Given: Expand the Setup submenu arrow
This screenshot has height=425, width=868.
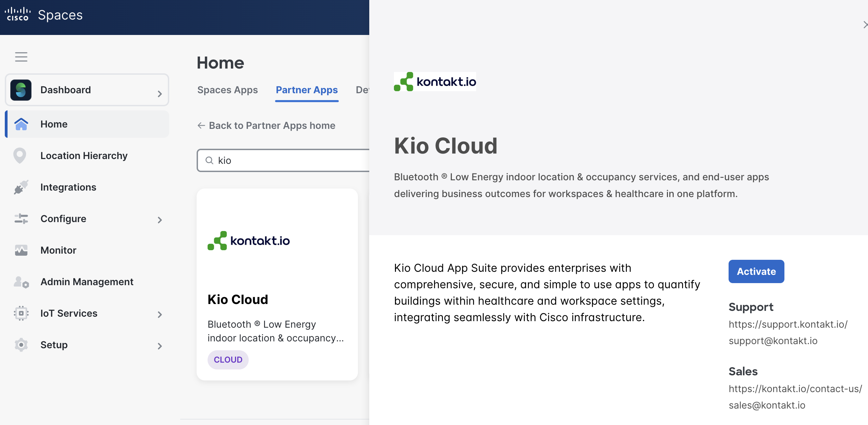Looking at the screenshot, I should 160,346.
